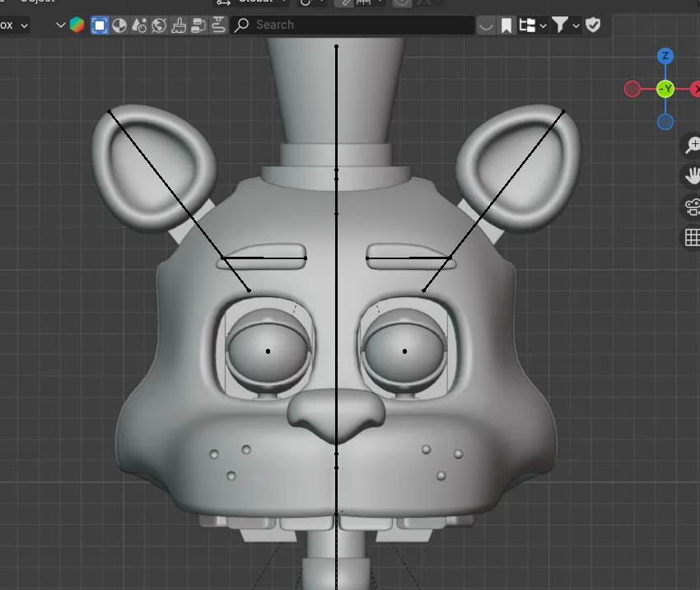Click into the Search field
Viewport: 700px width, 590px height.
352,25
